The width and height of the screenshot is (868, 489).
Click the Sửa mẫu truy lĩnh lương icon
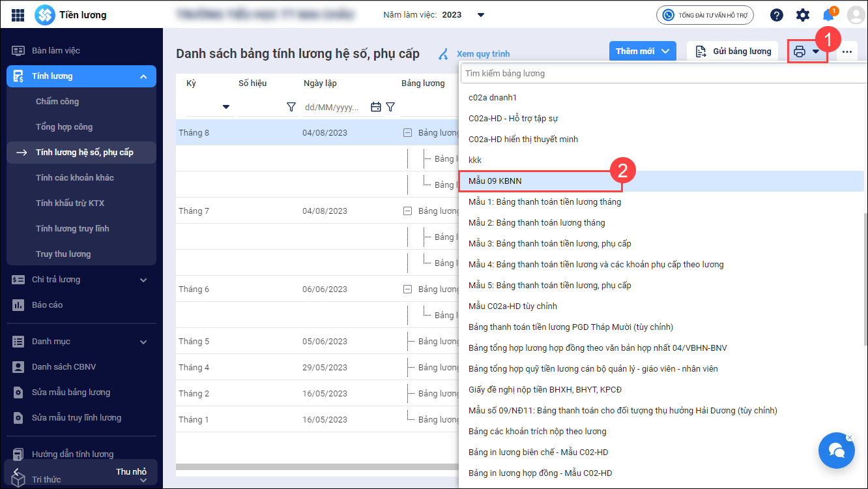point(18,417)
